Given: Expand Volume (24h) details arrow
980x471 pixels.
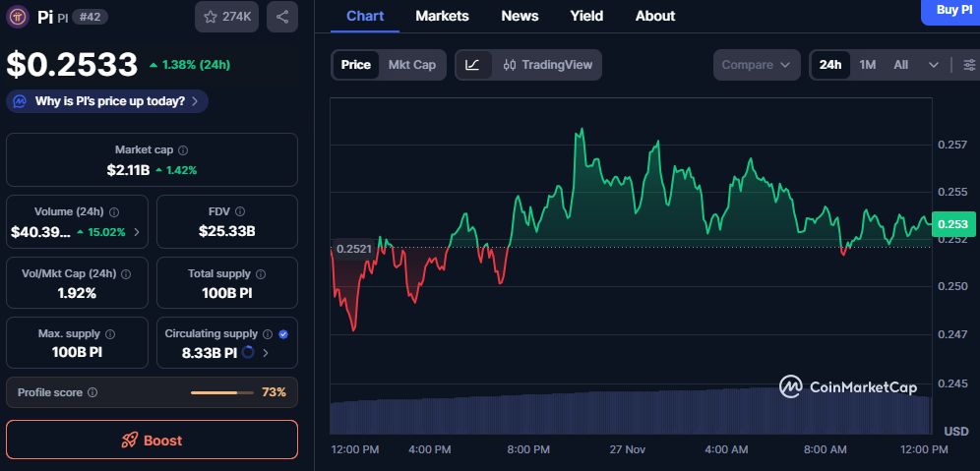Looking at the screenshot, I should tap(136, 232).
